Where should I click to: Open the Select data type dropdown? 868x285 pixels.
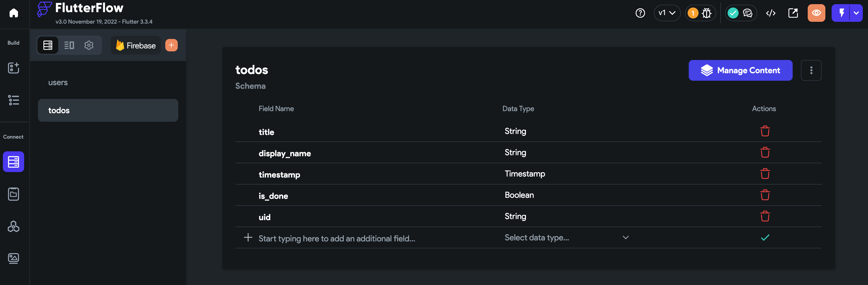click(567, 237)
